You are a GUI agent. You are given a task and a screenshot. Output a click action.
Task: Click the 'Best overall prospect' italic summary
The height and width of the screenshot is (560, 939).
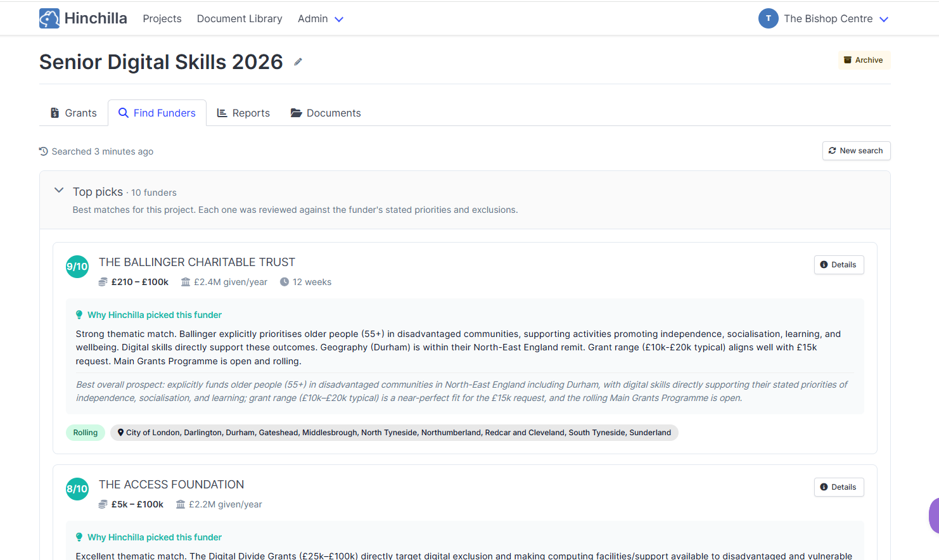[x=462, y=391]
